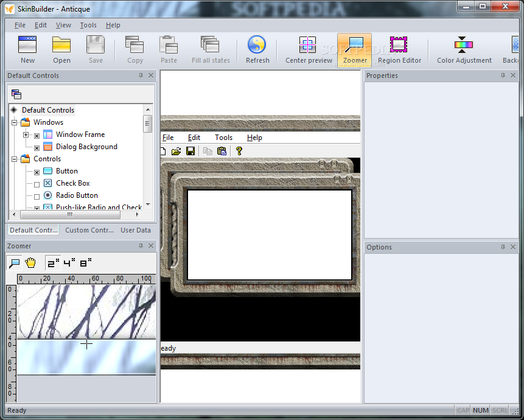Viewport: 524px width, 420px height.
Task: Click the save disk icon in the preview toolbar
Action: click(x=190, y=152)
